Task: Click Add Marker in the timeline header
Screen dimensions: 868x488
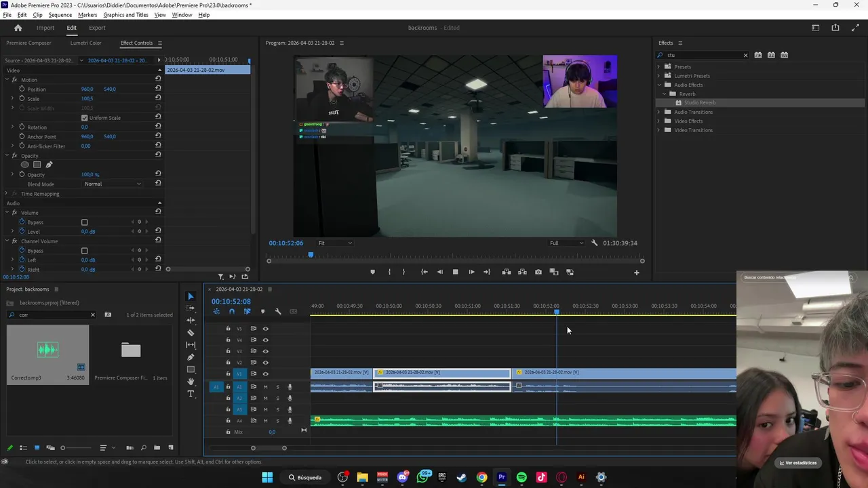Action: point(262,312)
